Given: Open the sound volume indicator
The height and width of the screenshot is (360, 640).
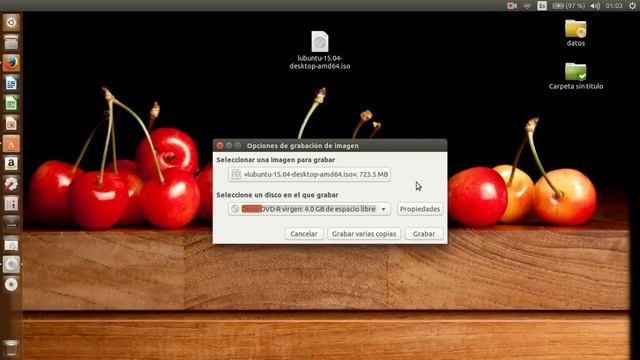Looking at the screenshot, I should click(x=595, y=6).
